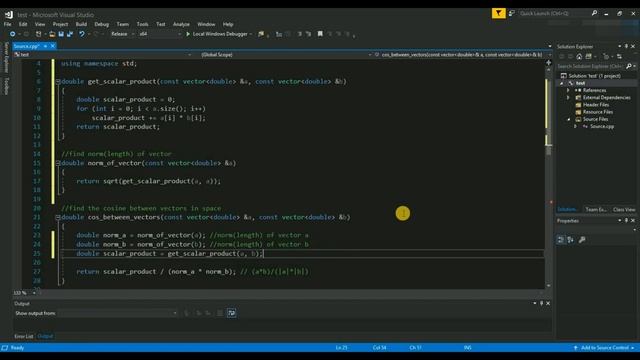Click the notifications flag icon
Screen dimensions: 640x360
498,13
